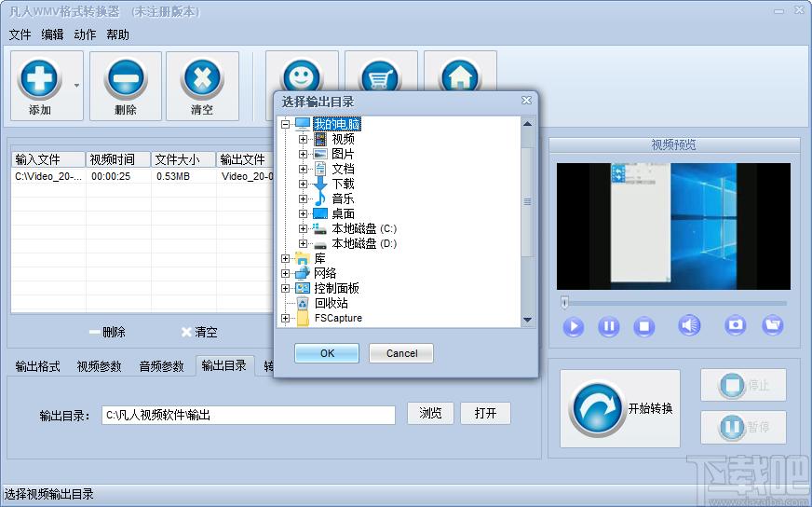The height and width of the screenshot is (507, 812).
Task: Select 桌面 in the folder tree
Action: point(343,213)
